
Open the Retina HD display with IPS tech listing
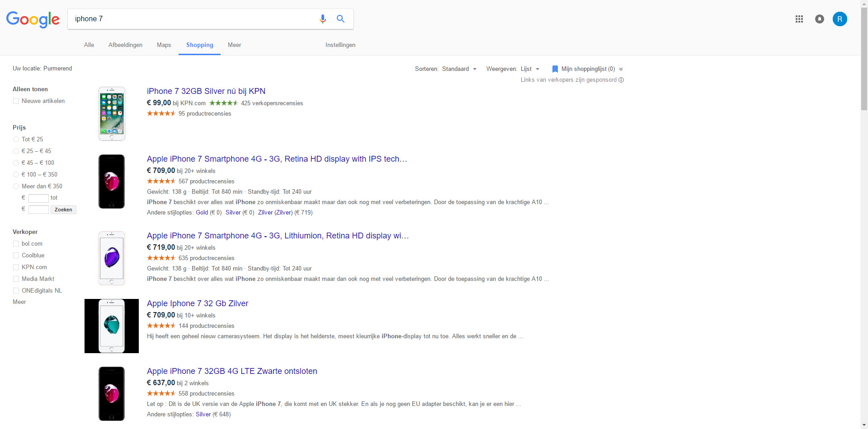[x=277, y=159]
